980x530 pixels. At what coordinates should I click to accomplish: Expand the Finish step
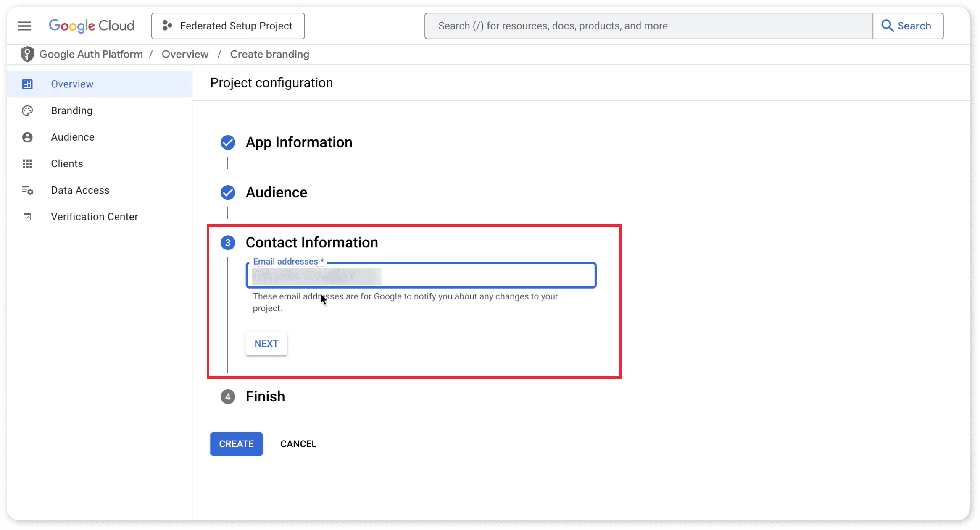tap(265, 396)
